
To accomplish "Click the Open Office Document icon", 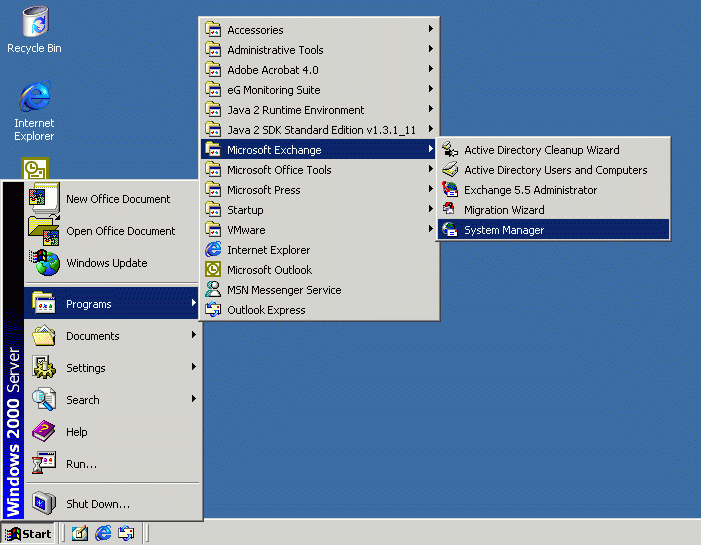I will 44,230.
